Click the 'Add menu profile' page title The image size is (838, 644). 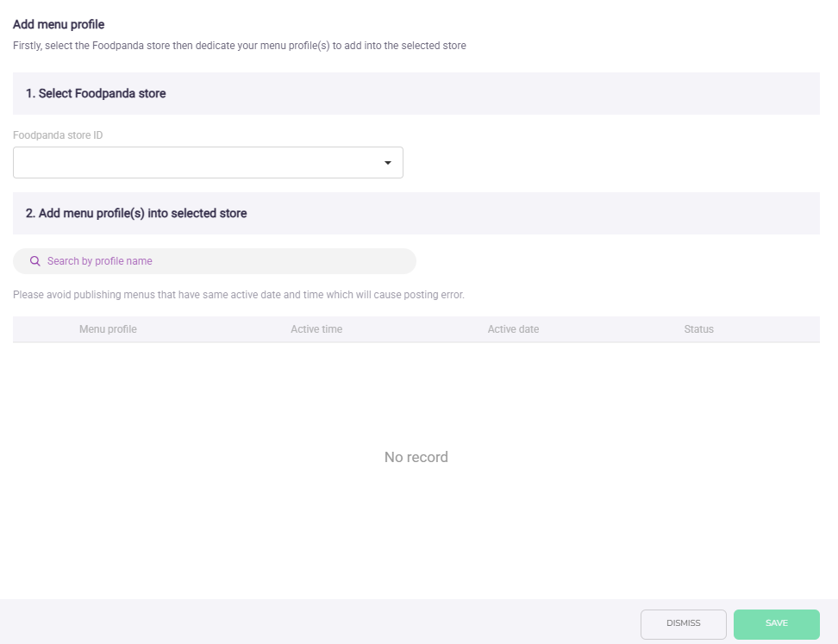point(59,25)
